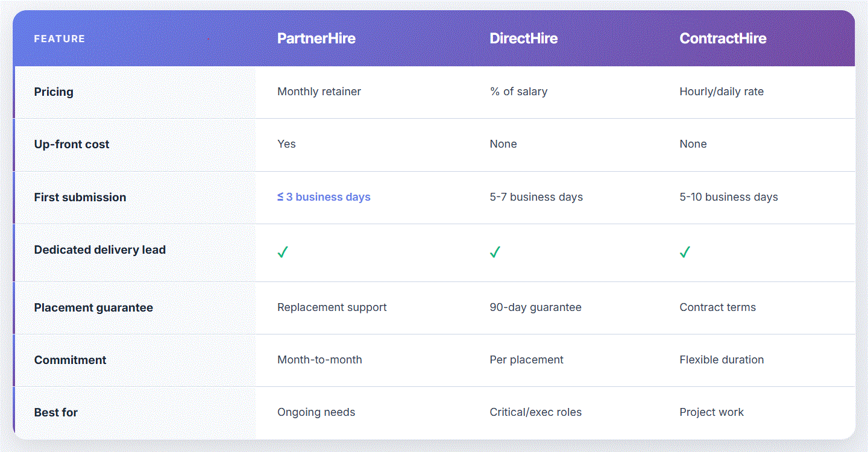The width and height of the screenshot is (868, 452).
Task: Click the FEATURE column heading
Action: click(60, 39)
